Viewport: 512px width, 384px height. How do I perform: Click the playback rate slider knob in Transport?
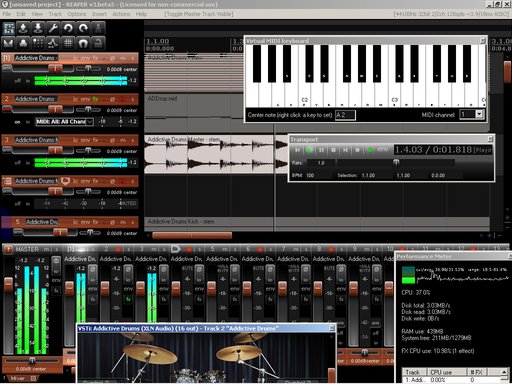click(396, 162)
